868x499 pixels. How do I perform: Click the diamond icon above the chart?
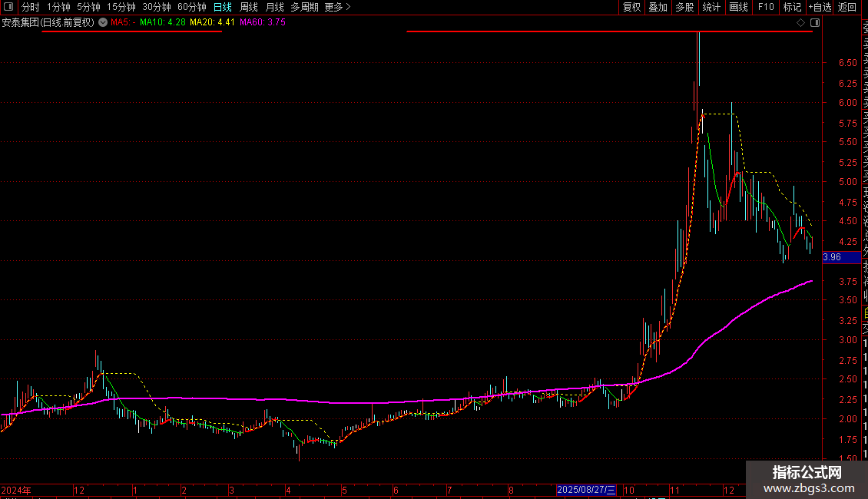(x=800, y=23)
